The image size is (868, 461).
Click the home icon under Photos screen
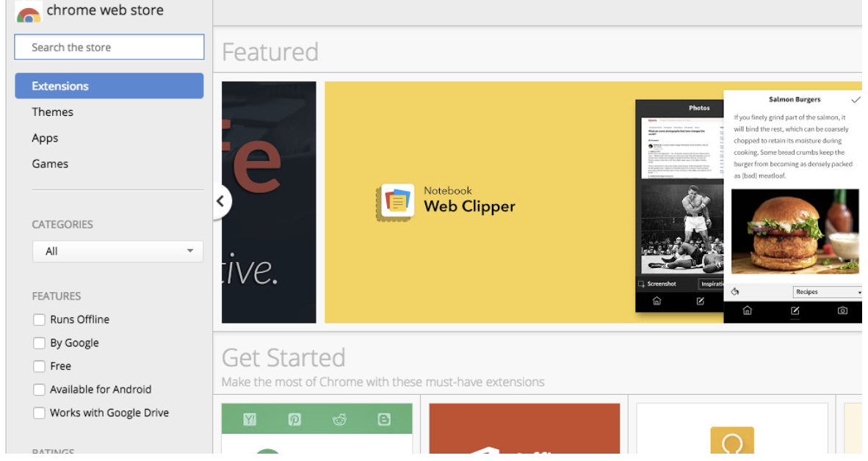(x=657, y=301)
